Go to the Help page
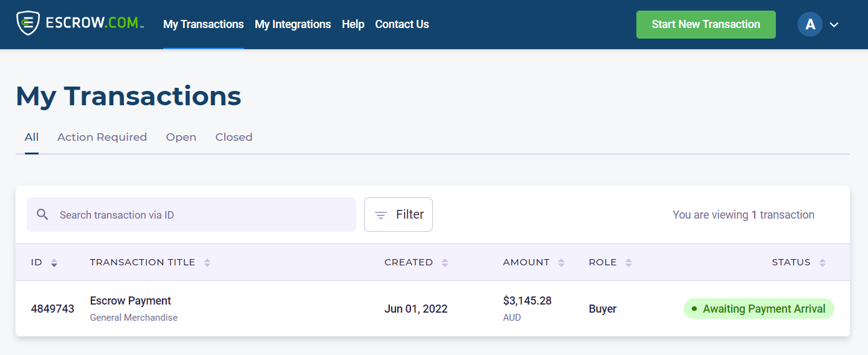 [353, 24]
